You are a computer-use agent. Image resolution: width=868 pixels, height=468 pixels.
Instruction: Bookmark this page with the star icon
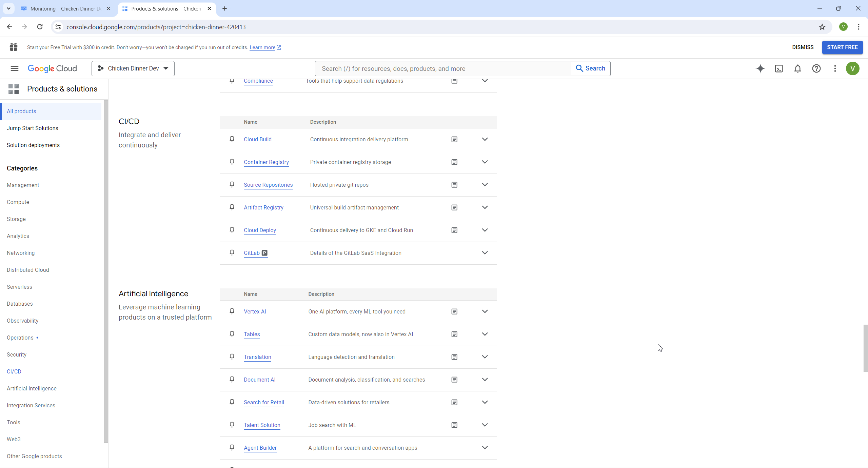pos(822,27)
